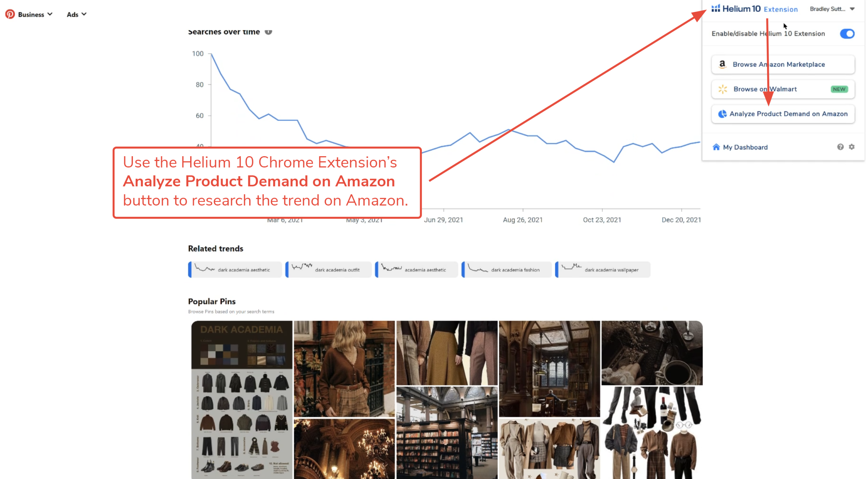Click the Analyze Product Demand pie icon

pos(722,114)
